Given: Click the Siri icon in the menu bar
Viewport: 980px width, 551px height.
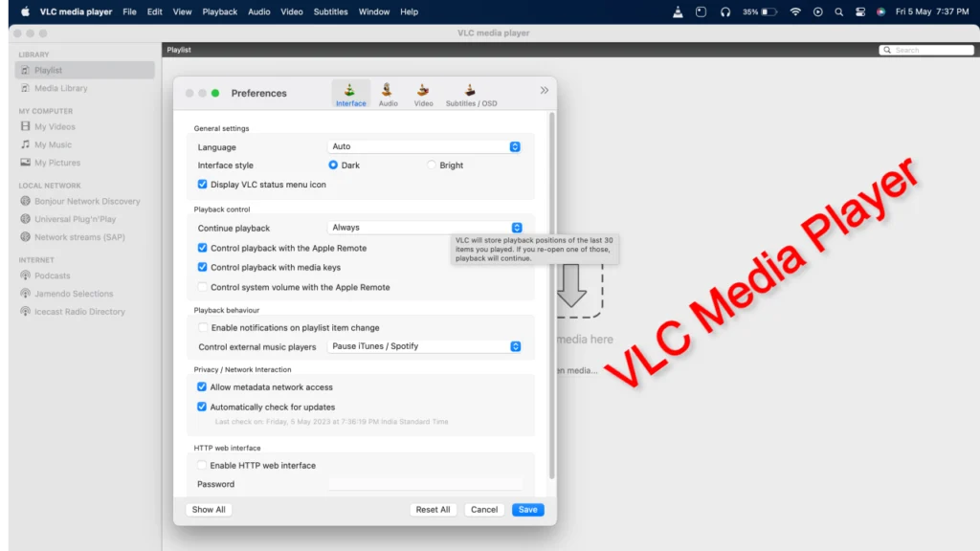Looking at the screenshot, I should click(x=880, y=11).
